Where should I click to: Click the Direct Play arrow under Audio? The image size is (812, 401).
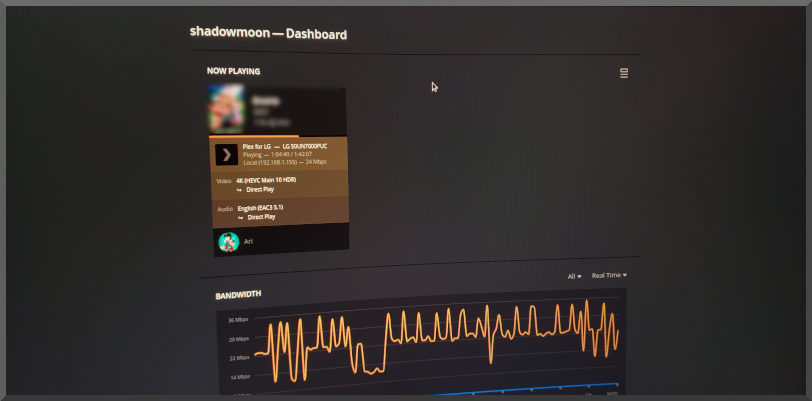pos(240,217)
